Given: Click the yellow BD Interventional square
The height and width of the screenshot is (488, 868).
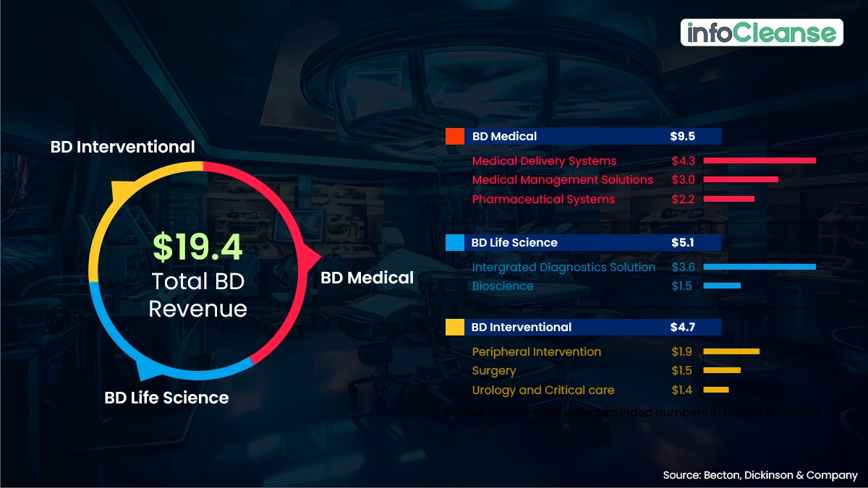Looking at the screenshot, I should [x=454, y=328].
